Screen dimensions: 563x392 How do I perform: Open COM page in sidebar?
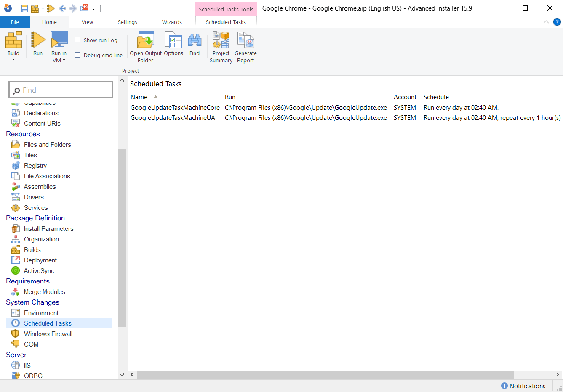(x=31, y=344)
